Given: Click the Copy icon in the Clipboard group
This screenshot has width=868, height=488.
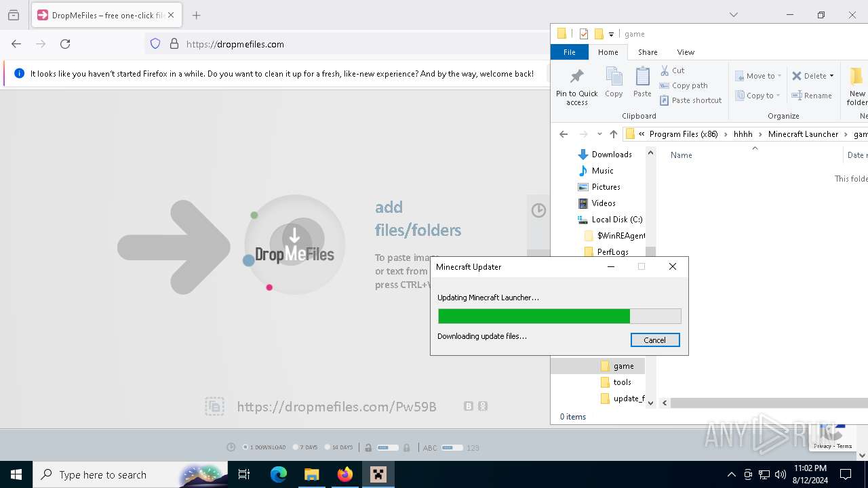Looking at the screenshot, I should pos(614,83).
